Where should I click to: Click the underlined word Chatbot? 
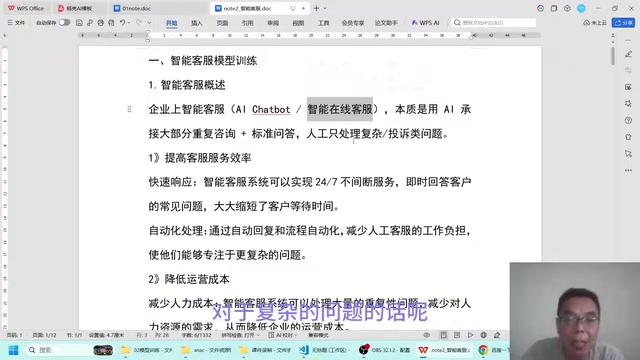[271, 109]
